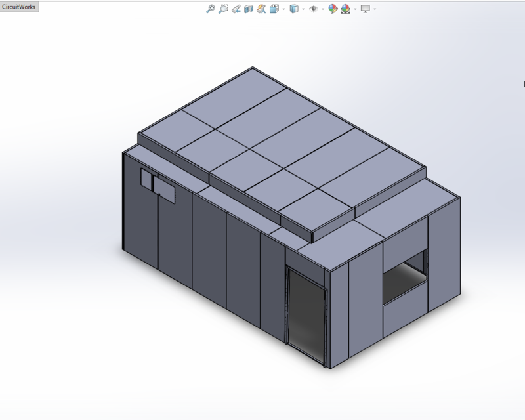The width and height of the screenshot is (525, 420).
Task: Toggle the Display Style shaded mode
Action: [x=293, y=10]
